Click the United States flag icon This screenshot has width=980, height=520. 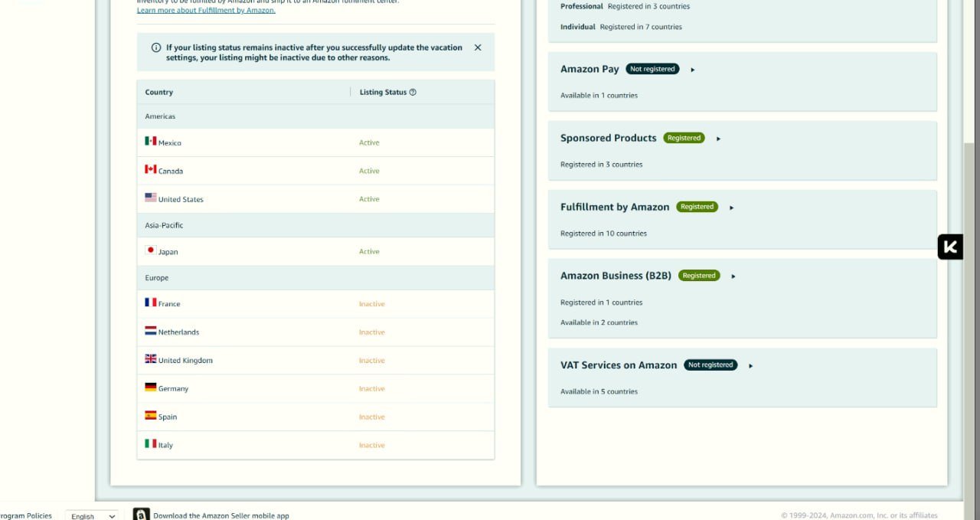click(151, 198)
